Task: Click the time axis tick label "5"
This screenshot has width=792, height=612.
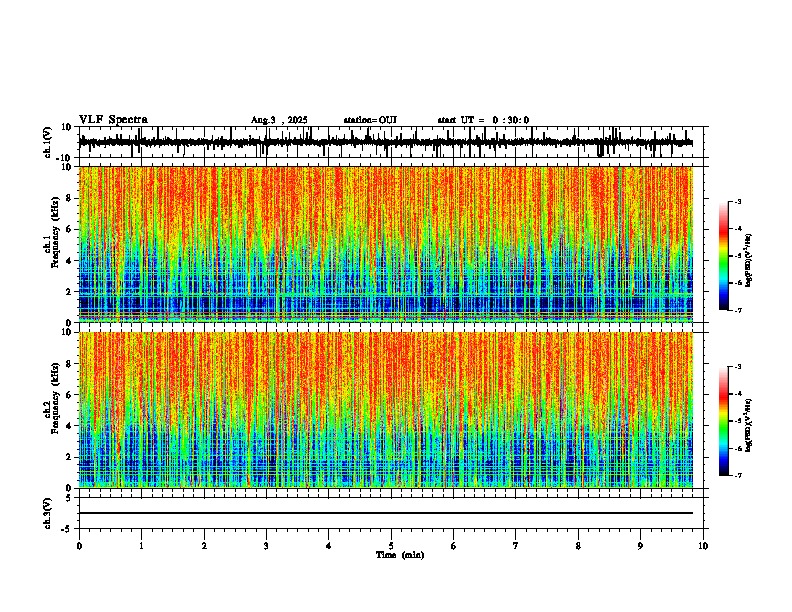Action: point(391,546)
